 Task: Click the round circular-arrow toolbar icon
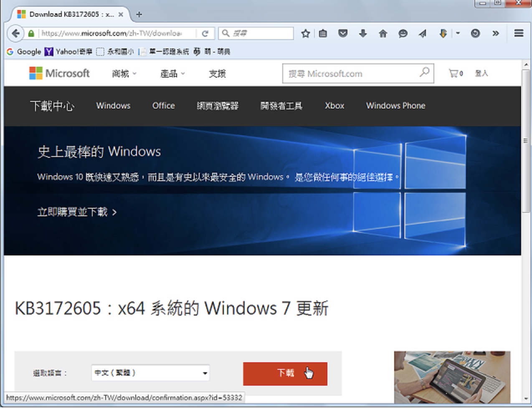click(x=475, y=33)
